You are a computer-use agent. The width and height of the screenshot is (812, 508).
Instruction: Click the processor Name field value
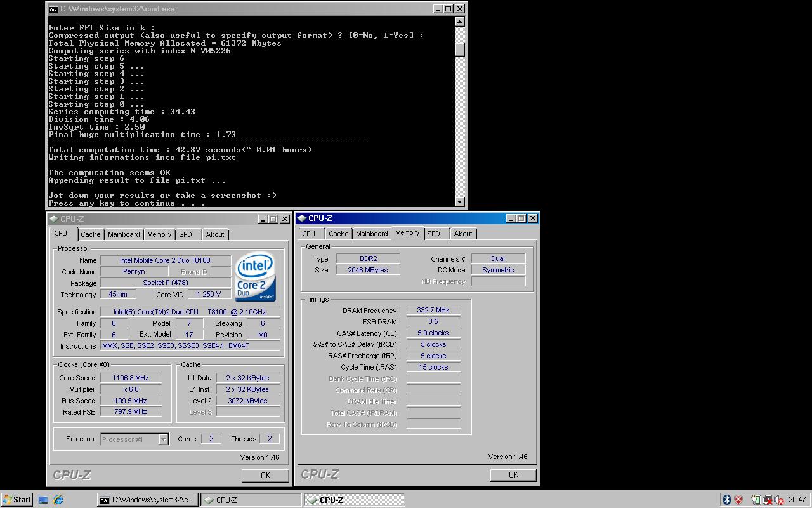[x=165, y=260]
